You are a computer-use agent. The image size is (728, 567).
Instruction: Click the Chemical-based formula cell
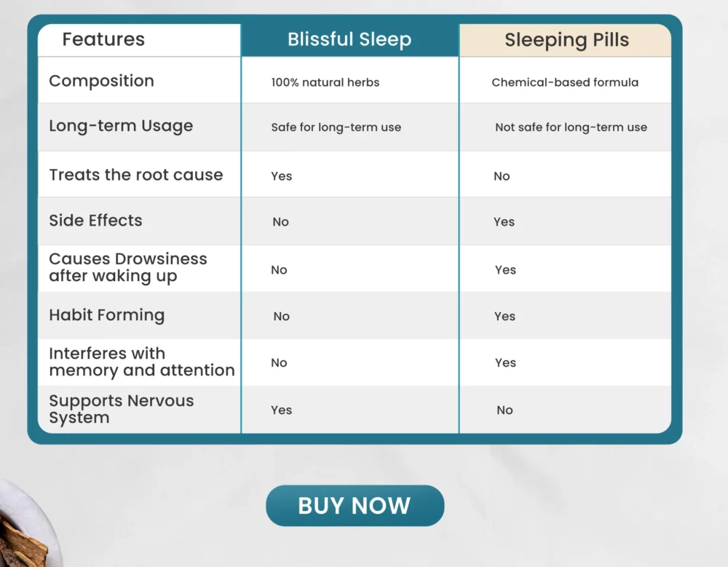[x=565, y=83]
